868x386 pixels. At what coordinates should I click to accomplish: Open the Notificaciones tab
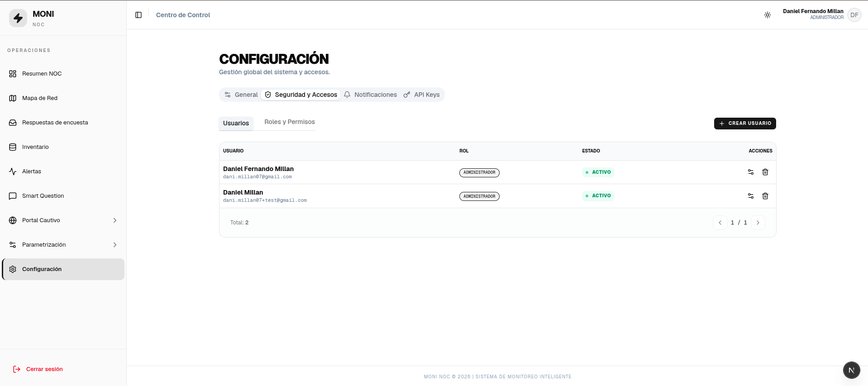pos(370,95)
